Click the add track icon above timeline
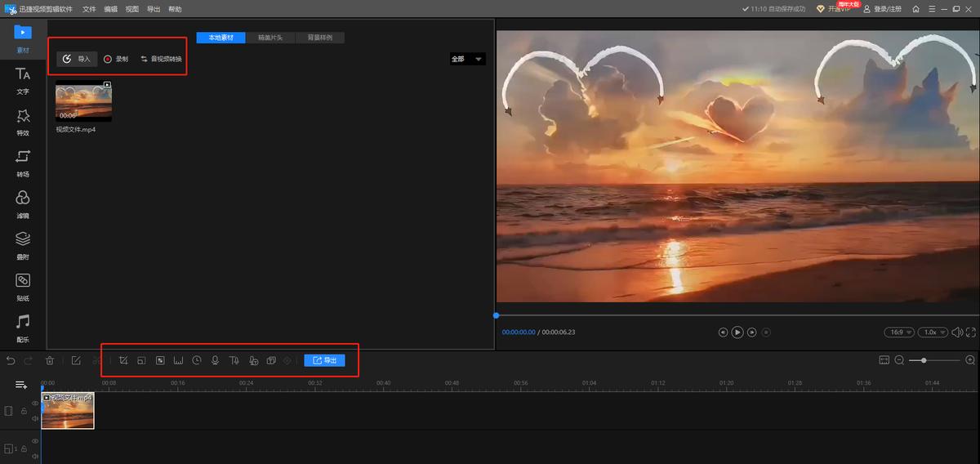 pyautogui.click(x=21, y=385)
